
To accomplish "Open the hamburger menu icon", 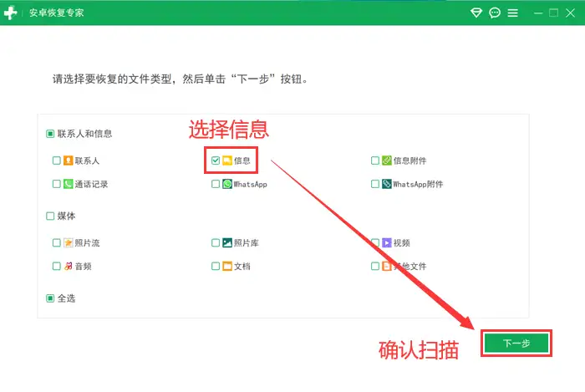I will (x=512, y=13).
